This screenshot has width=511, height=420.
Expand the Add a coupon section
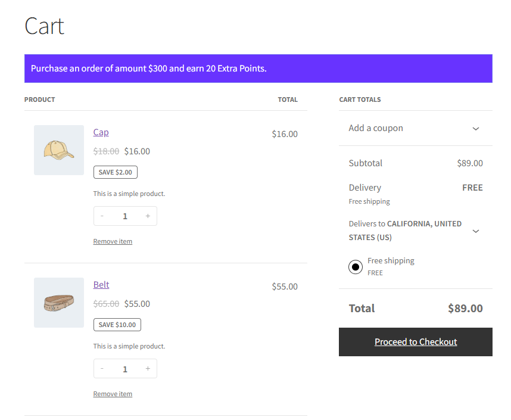pyautogui.click(x=475, y=129)
